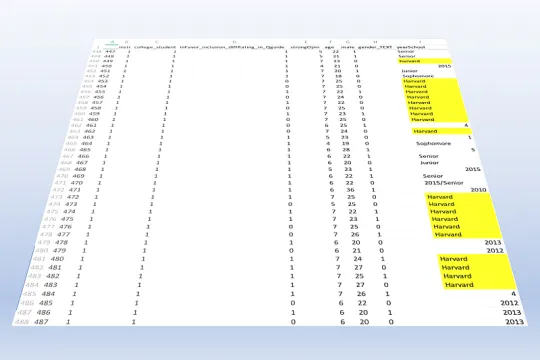Image resolution: width=540 pixels, height=360 pixels.
Task: Select highlighted Harvard cell in row 462
Action: (442, 131)
